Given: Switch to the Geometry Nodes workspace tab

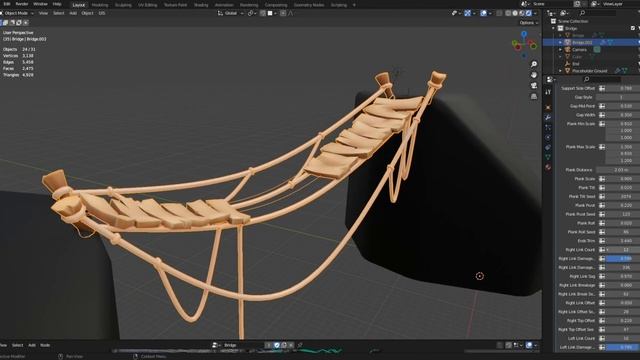Looking at the screenshot, I should tap(309, 5).
